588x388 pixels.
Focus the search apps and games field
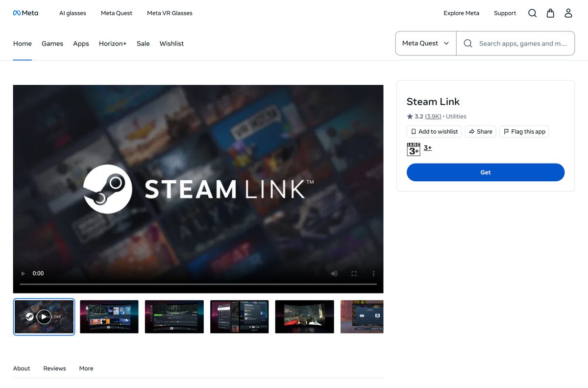pos(523,44)
